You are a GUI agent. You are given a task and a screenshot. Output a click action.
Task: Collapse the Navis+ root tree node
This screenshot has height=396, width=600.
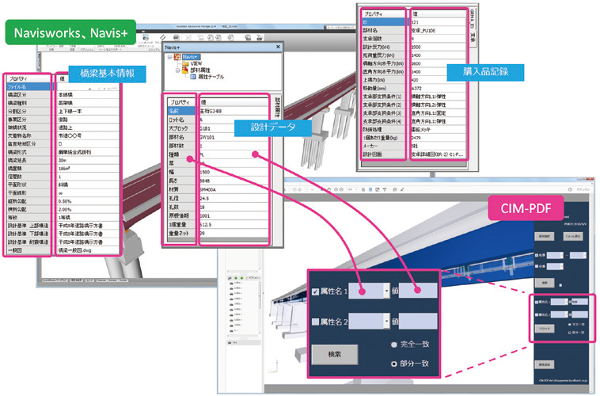(170, 57)
